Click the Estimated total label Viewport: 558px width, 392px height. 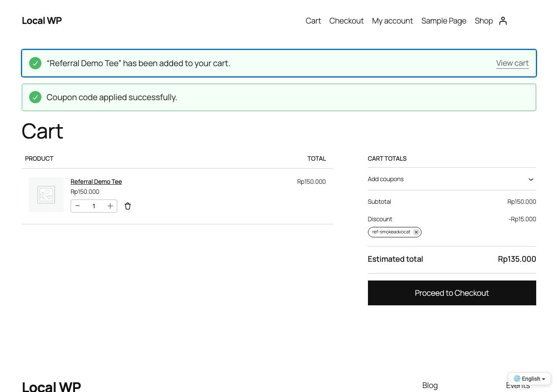(395, 259)
